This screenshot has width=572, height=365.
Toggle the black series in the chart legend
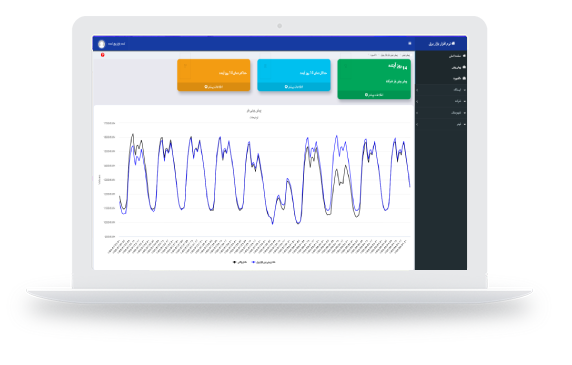[x=240, y=262]
